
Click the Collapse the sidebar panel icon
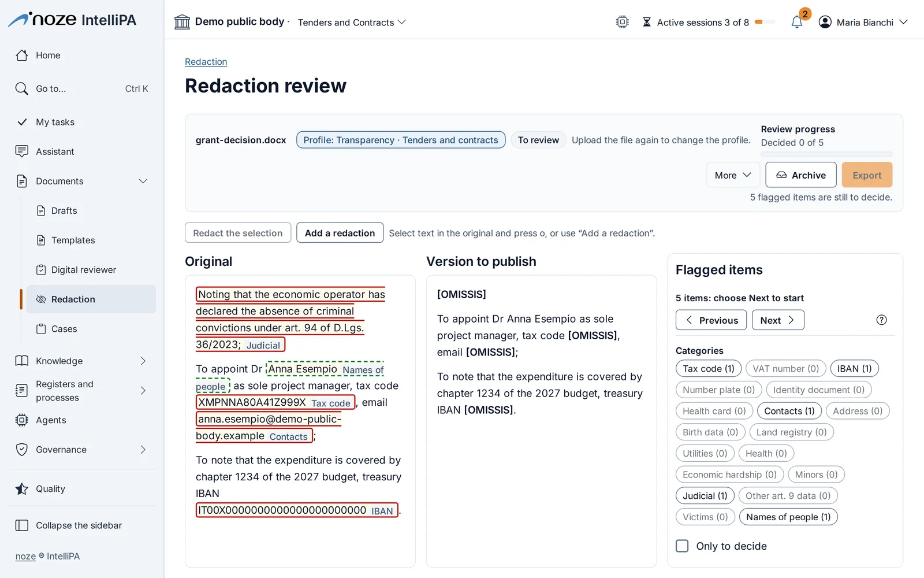click(22, 525)
